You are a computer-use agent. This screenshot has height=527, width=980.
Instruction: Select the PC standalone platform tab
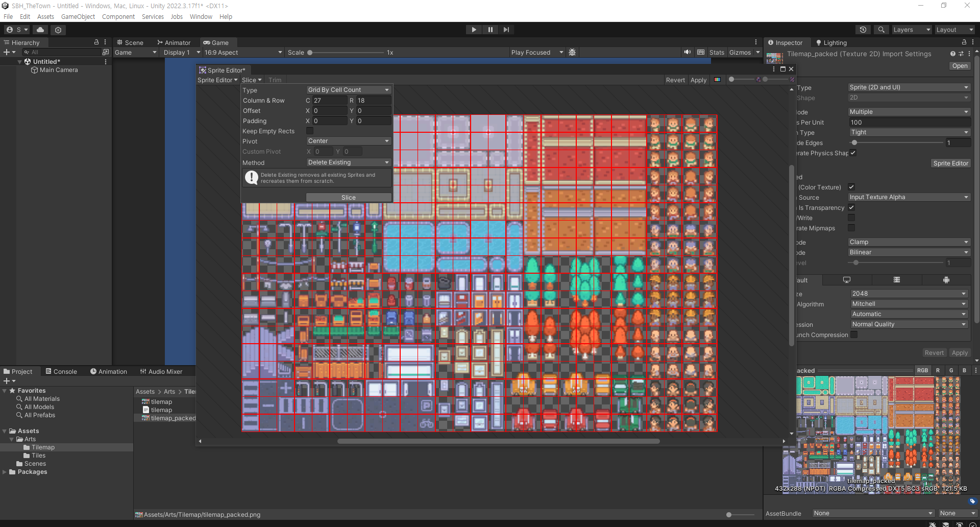tap(847, 280)
